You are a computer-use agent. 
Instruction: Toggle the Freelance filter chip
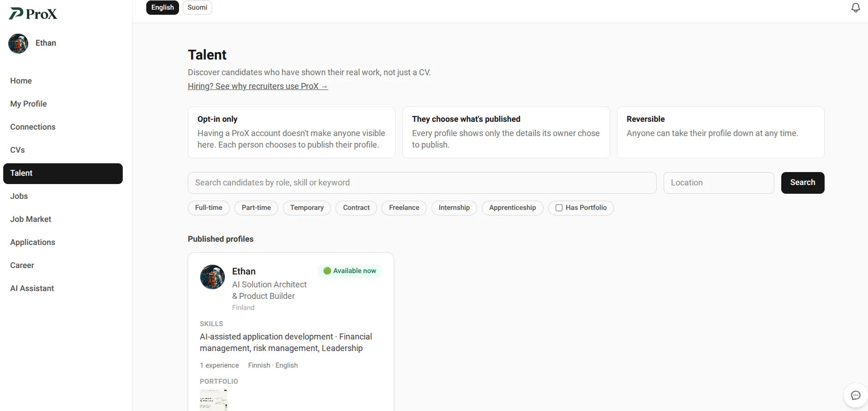(x=404, y=208)
